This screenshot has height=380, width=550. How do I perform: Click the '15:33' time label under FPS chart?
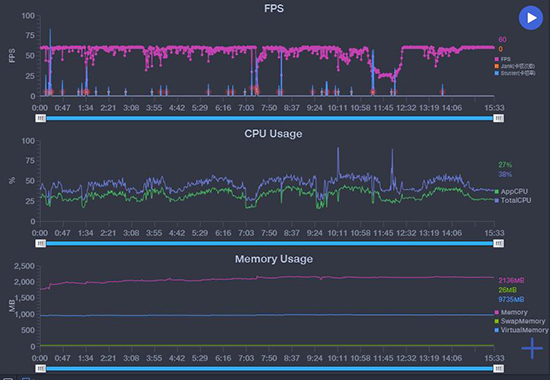click(x=494, y=108)
